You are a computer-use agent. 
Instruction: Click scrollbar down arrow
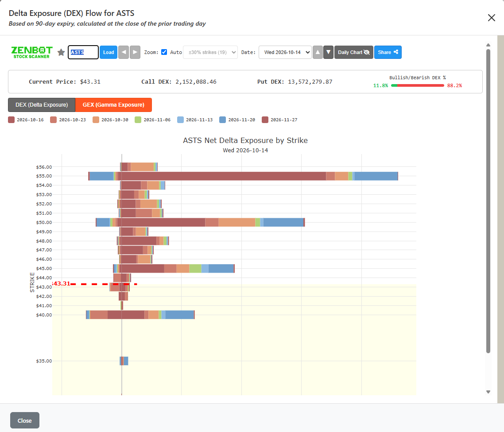pyautogui.click(x=488, y=392)
